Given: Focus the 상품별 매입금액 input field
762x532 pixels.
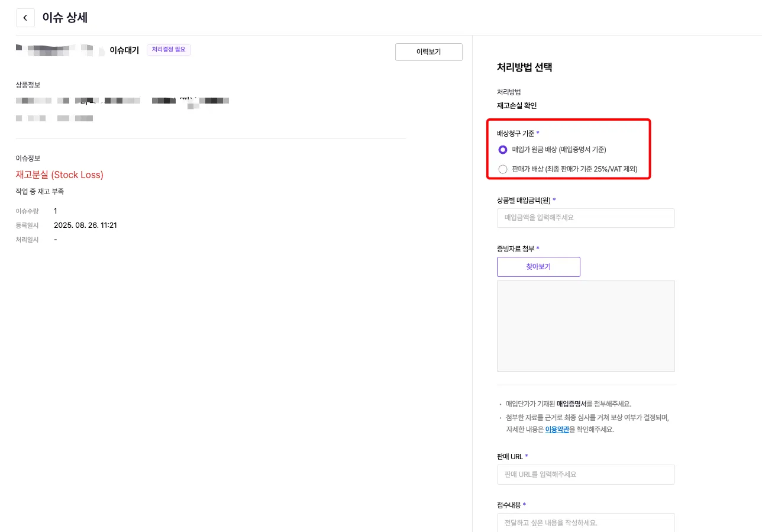Looking at the screenshot, I should (x=585, y=218).
